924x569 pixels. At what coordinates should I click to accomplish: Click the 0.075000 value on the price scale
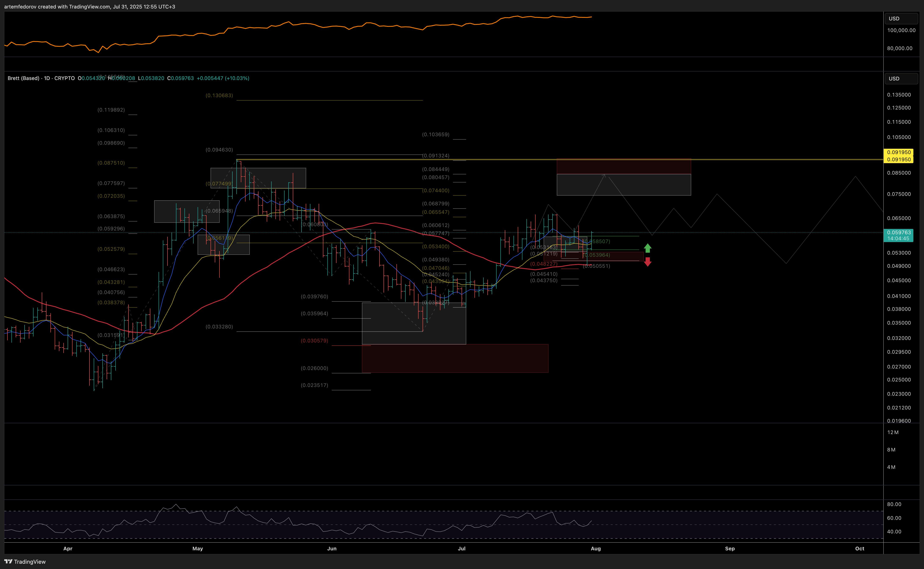tap(899, 194)
